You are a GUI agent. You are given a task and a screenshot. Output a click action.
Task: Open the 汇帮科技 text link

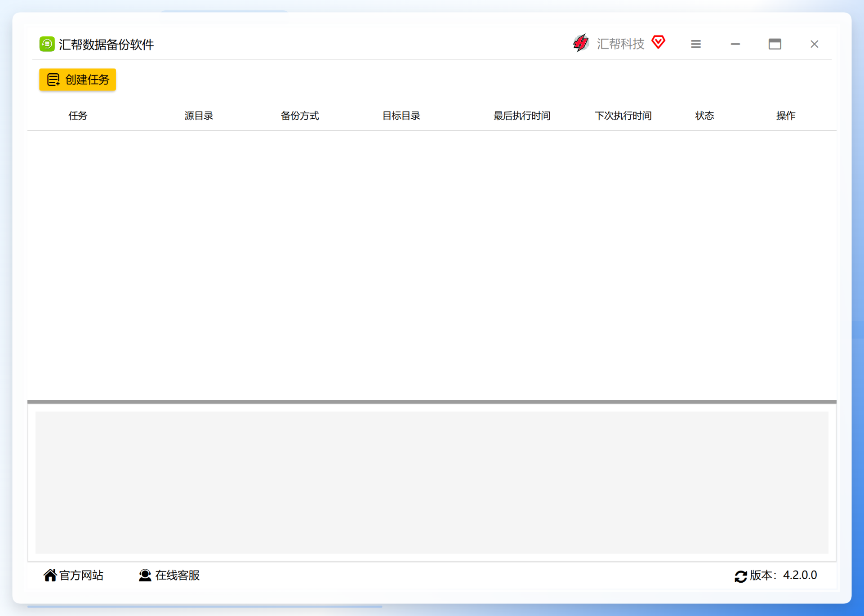point(620,44)
